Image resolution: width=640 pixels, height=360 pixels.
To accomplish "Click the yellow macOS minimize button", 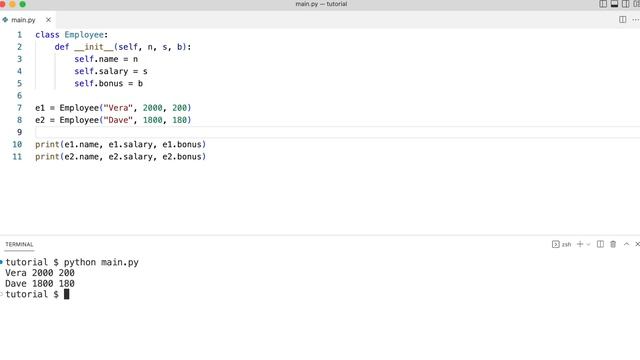I will pos(12,4).
